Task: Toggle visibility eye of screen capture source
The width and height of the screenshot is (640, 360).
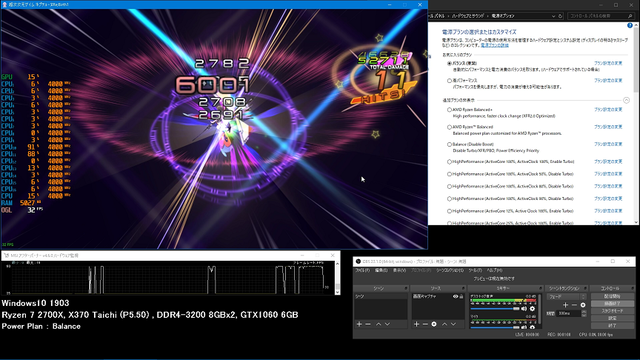Action: (456, 296)
